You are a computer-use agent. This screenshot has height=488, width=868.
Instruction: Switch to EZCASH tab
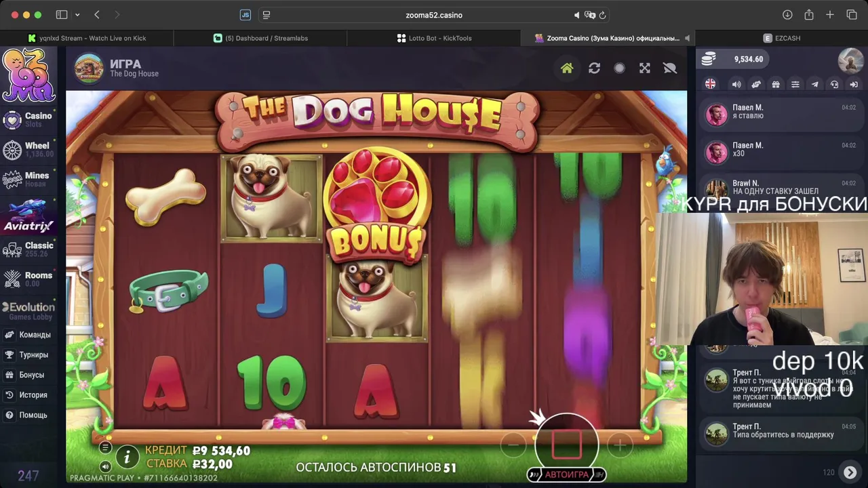tap(781, 38)
